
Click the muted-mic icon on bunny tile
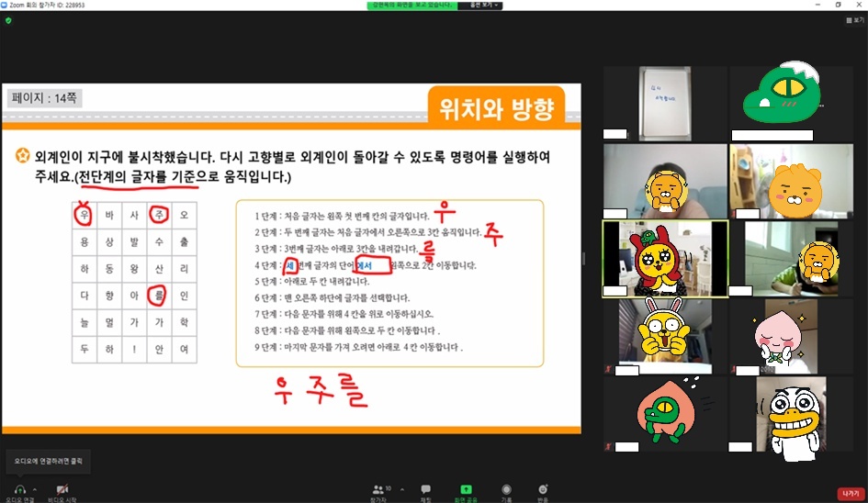click(608, 369)
